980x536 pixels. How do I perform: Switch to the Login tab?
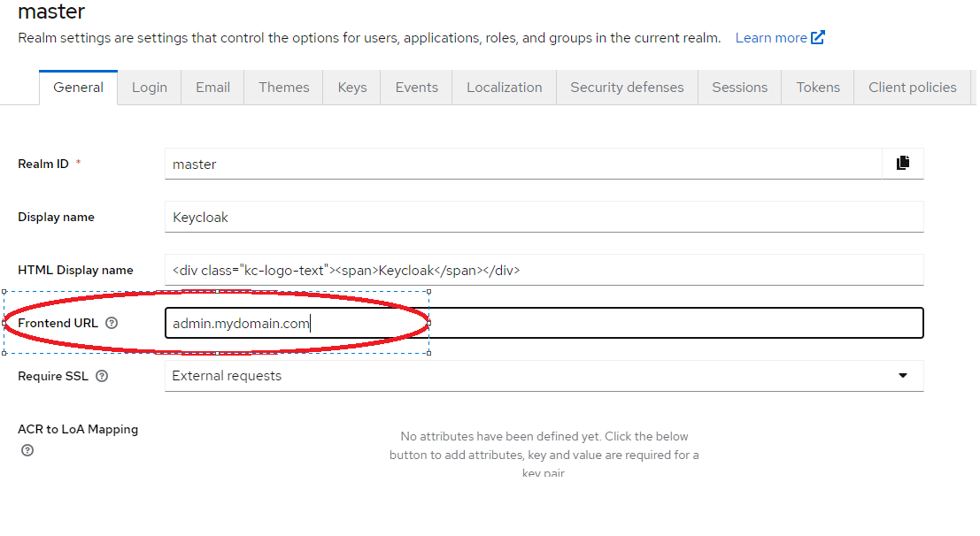[x=149, y=87]
